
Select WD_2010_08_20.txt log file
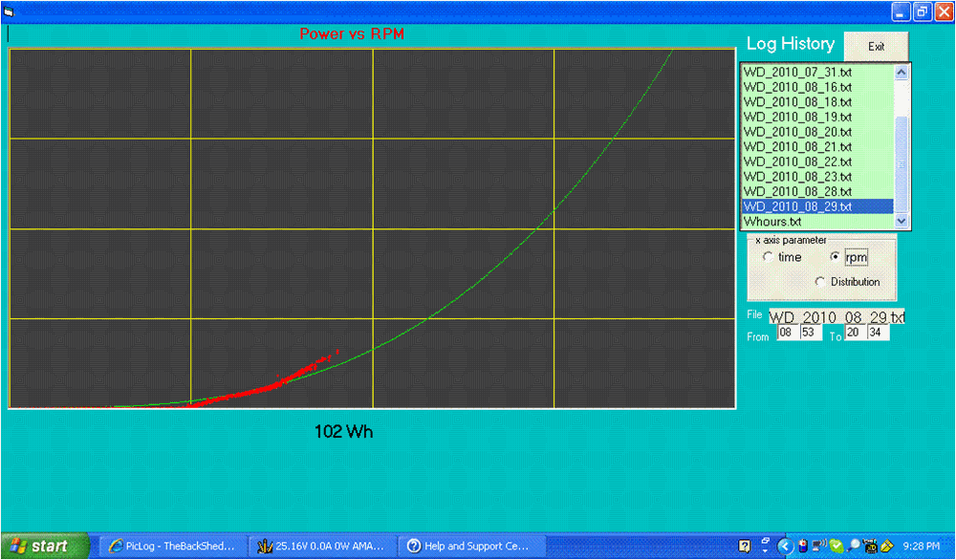coord(797,132)
